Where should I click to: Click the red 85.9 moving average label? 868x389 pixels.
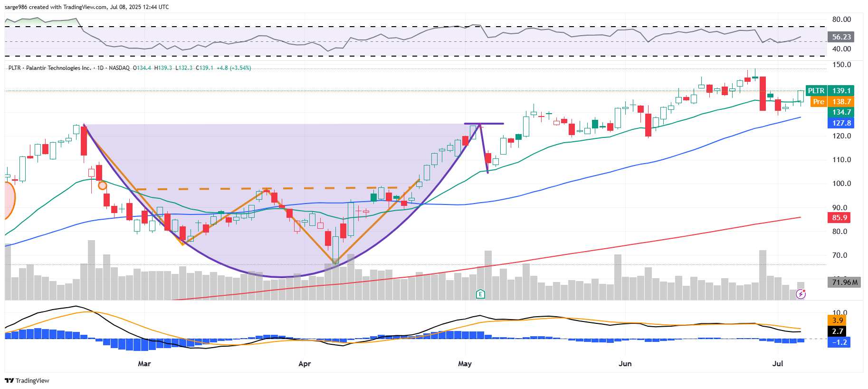tap(839, 217)
